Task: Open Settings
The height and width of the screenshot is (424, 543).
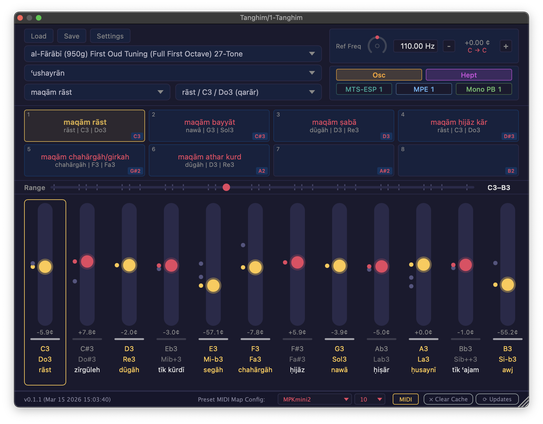Action: [110, 36]
